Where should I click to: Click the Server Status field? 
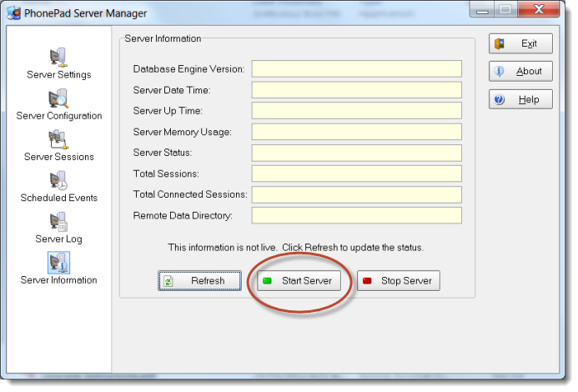[x=357, y=153]
